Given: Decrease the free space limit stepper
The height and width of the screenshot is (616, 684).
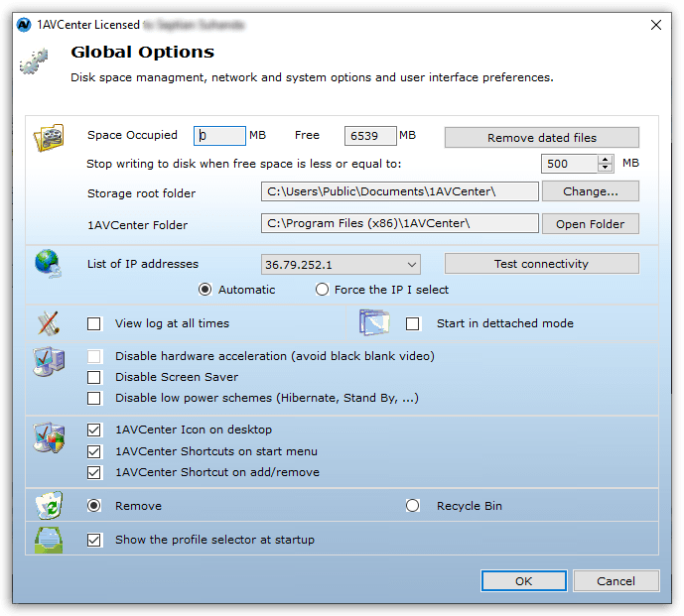Looking at the screenshot, I should [x=605, y=168].
